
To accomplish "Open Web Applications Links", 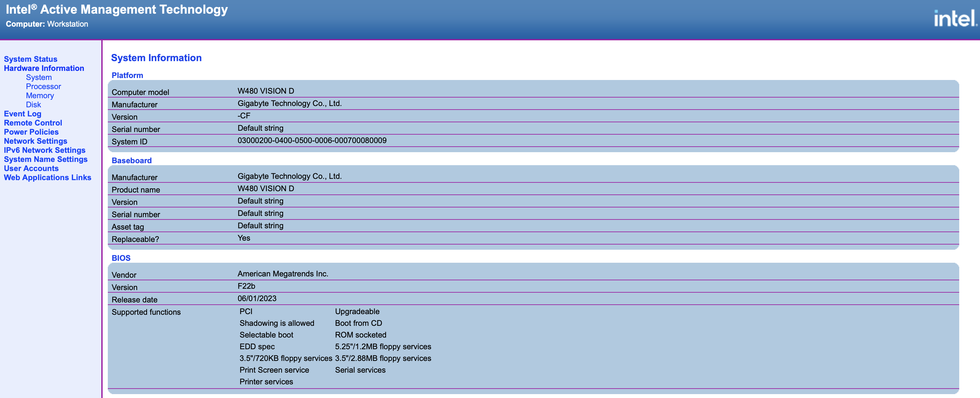I will pos(47,178).
